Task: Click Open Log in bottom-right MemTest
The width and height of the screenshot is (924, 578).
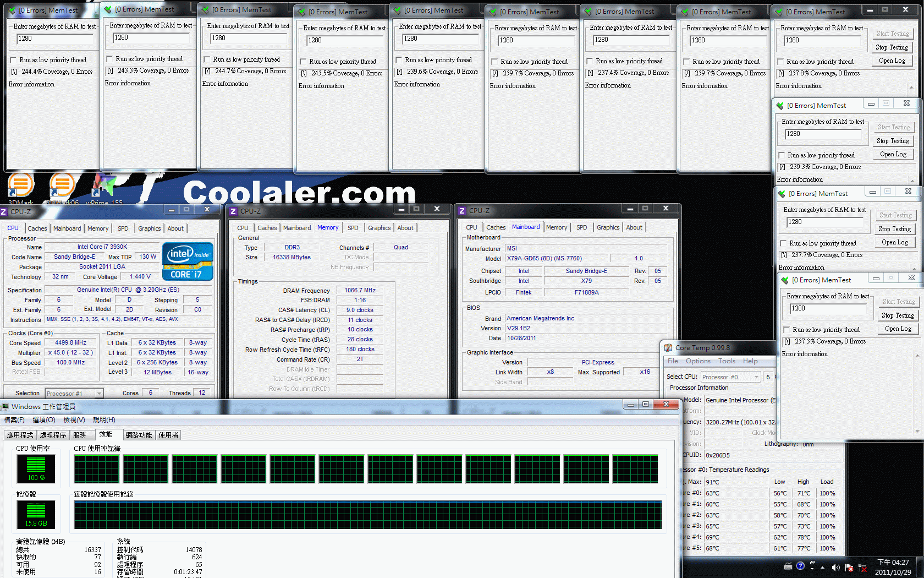Action: [x=898, y=329]
